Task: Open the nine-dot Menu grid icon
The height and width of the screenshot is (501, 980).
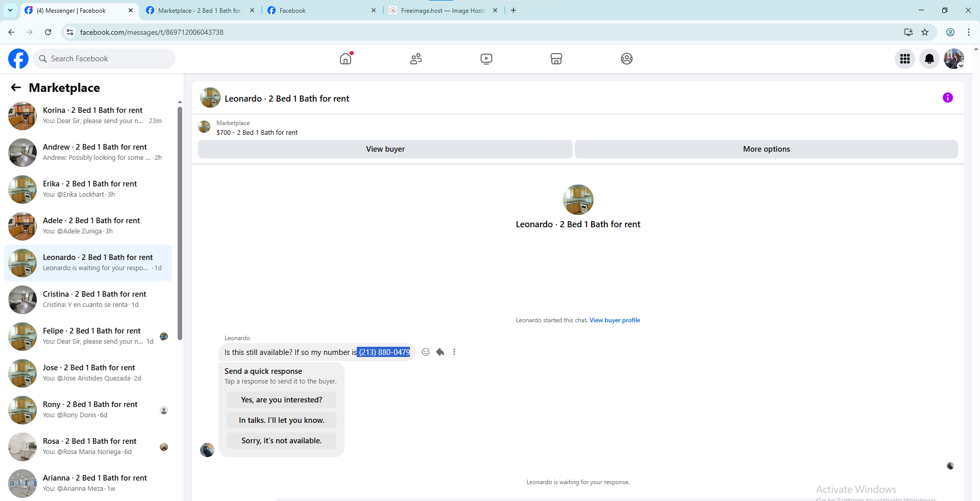Action: tap(905, 59)
